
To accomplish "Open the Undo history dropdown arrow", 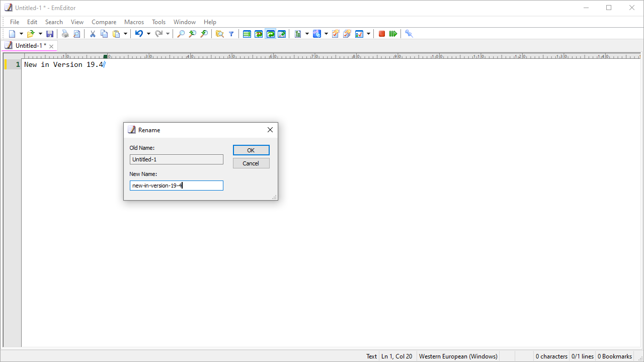I will (148, 34).
